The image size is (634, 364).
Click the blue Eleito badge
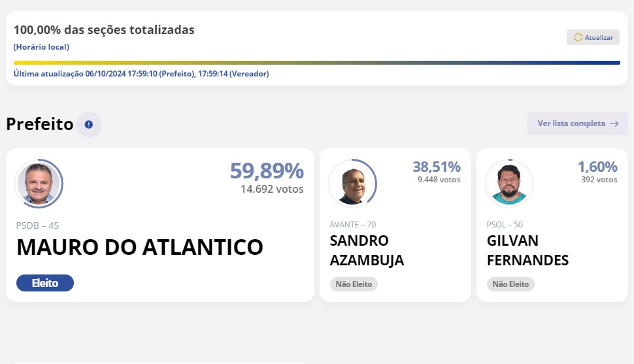click(45, 283)
